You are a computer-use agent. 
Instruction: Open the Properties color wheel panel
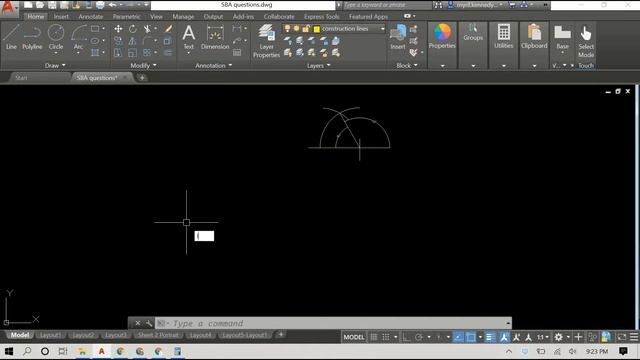click(x=442, y=37)
